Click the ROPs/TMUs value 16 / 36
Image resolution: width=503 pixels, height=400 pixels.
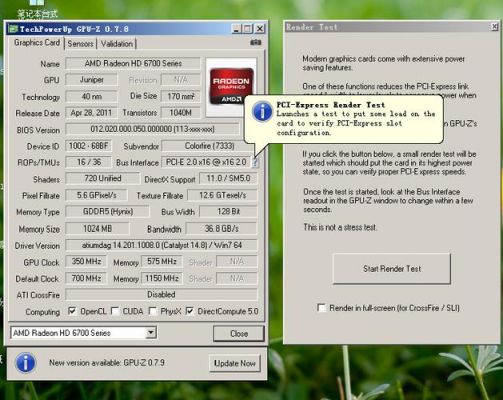89,162
